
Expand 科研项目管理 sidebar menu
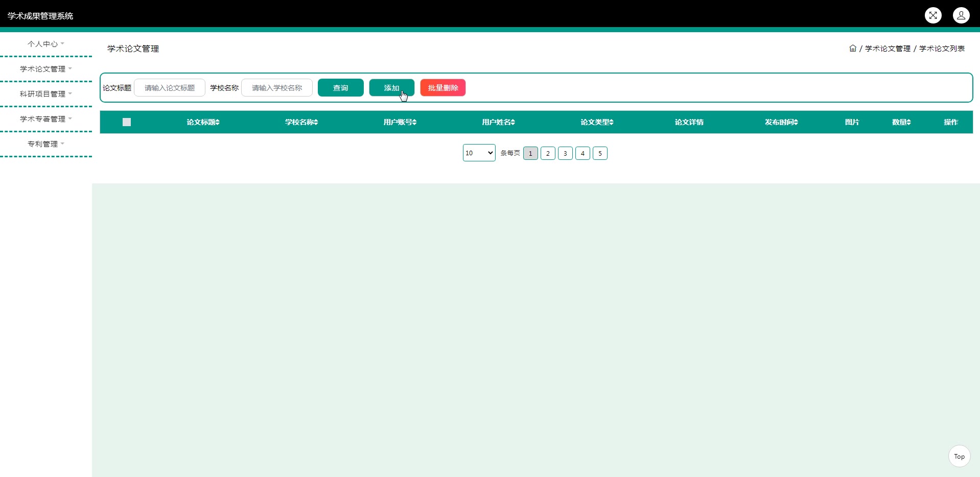(x=46, y=94)
